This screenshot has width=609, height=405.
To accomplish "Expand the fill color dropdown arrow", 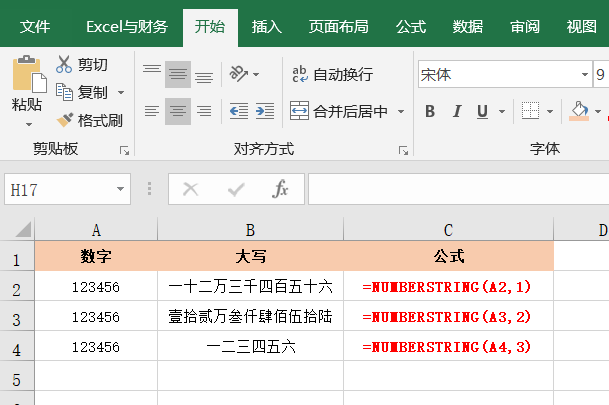I will point(598,111).
